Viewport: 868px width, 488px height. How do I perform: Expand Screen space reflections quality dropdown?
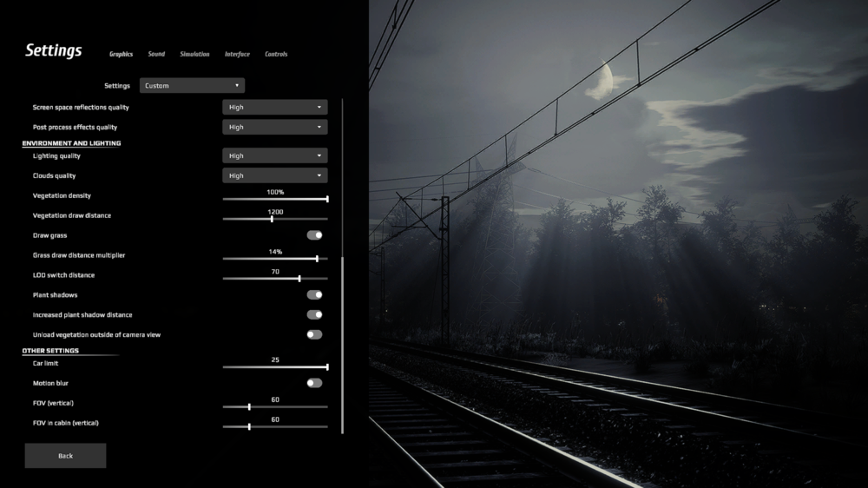(x=274, y=107)
